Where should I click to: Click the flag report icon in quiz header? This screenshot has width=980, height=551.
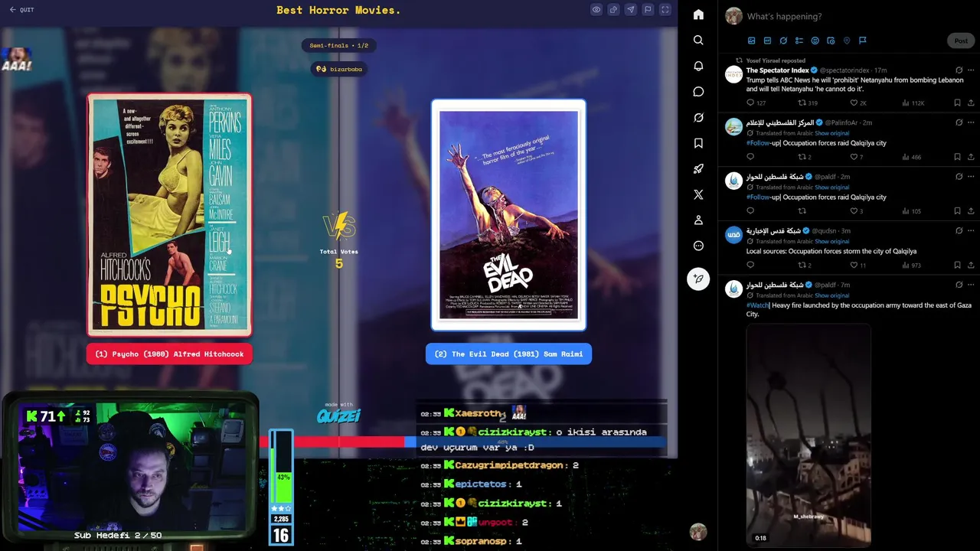(x=648, y=10)
